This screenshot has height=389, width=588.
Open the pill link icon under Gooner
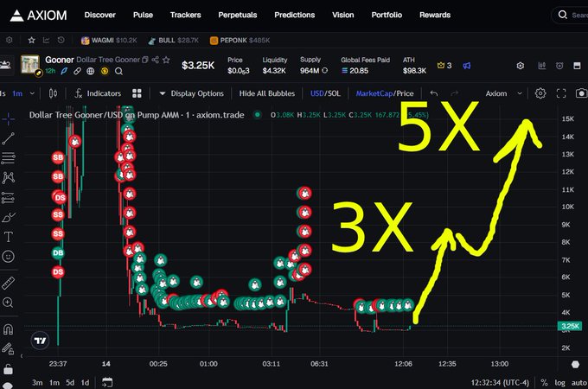click(x=77, y=71)
